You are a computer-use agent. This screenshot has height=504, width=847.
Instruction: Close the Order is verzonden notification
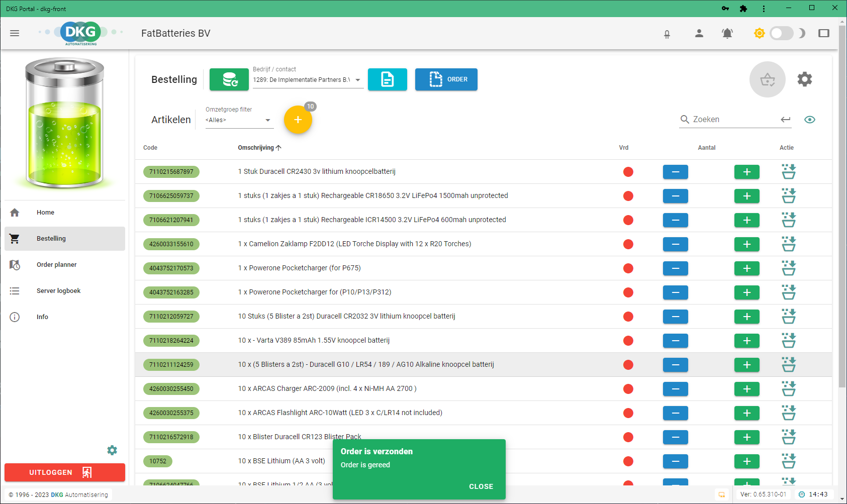pyautogui.click(x=481, y=486)
